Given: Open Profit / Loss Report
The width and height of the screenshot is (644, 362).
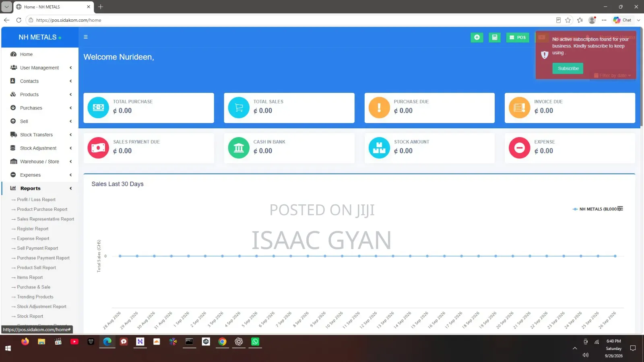Looking at the screenshot, I should point(36,200).
